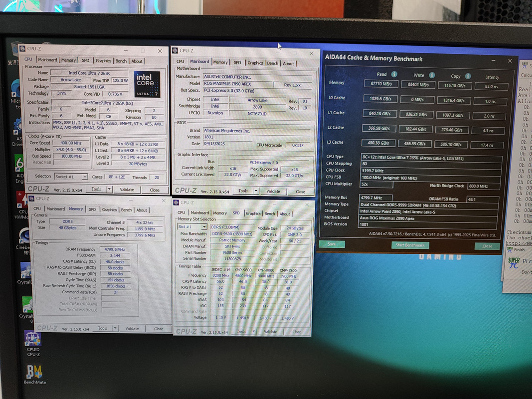
Task: Click the Save button in AIDA64
Action: pyautogui.click(x=332, y=244)
